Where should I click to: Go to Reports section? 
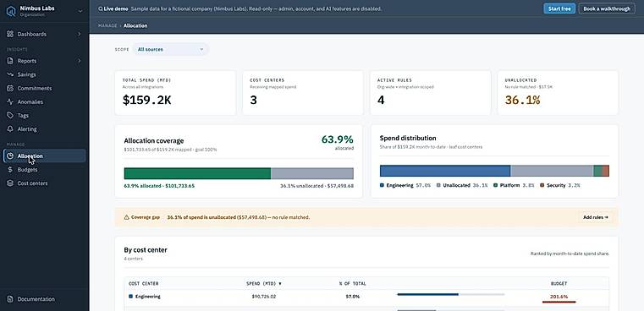tap(44, 61)
